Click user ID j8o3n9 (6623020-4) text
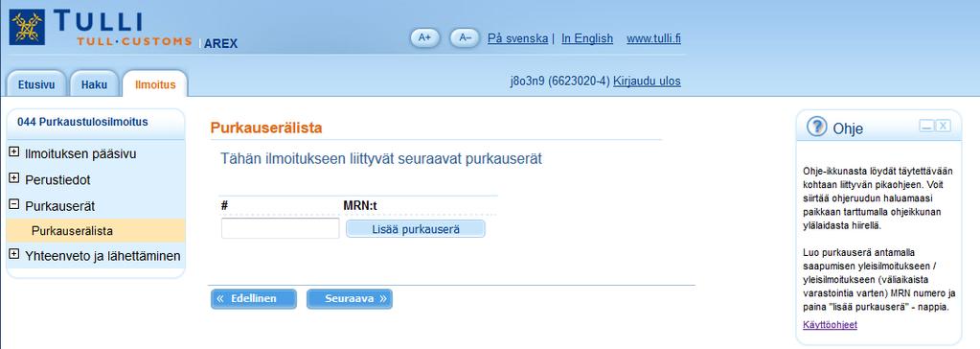Image resolution: width=980 pixels, height=349 pixels. pyautogui.click(x=560, y=81)
